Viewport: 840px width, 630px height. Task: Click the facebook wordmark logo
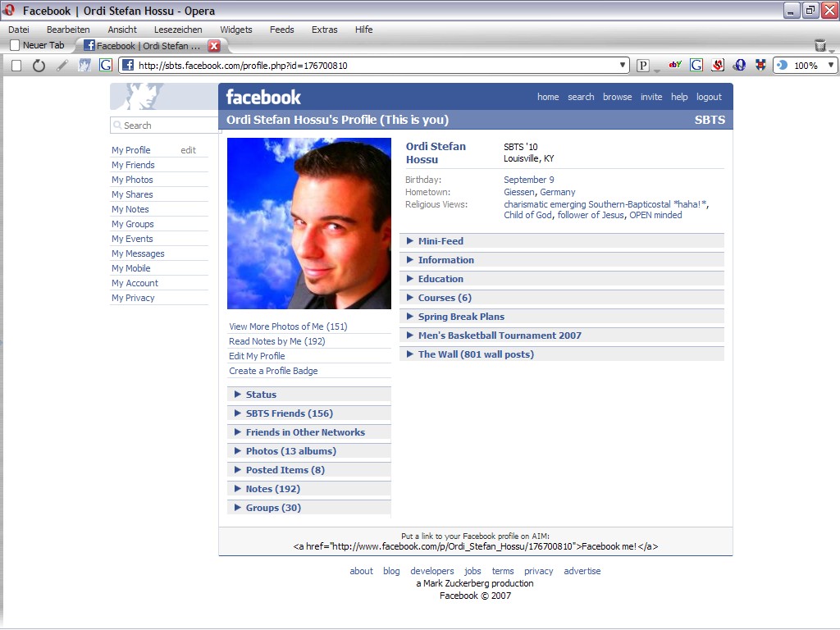coord(263,97)
